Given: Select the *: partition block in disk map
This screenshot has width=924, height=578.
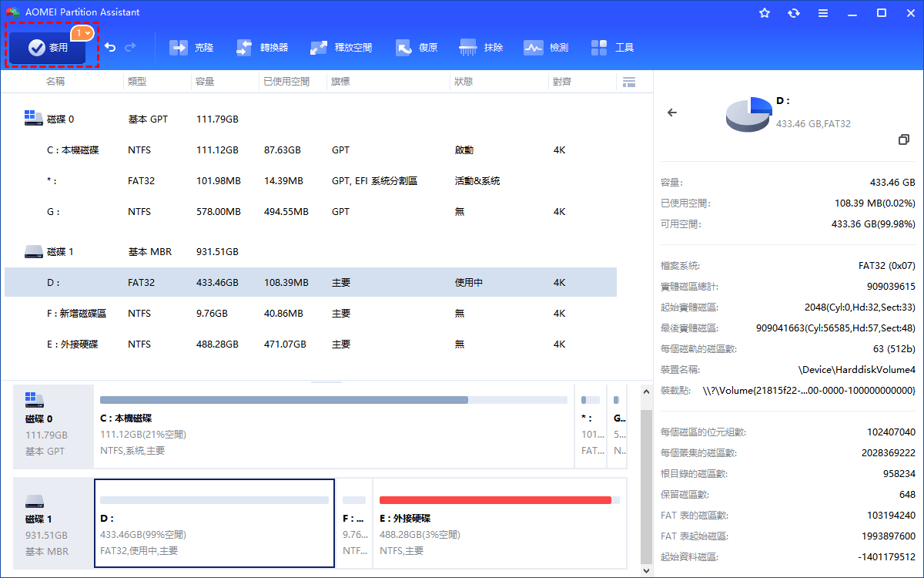Looking at the screenshot, I should pos(591,425).
